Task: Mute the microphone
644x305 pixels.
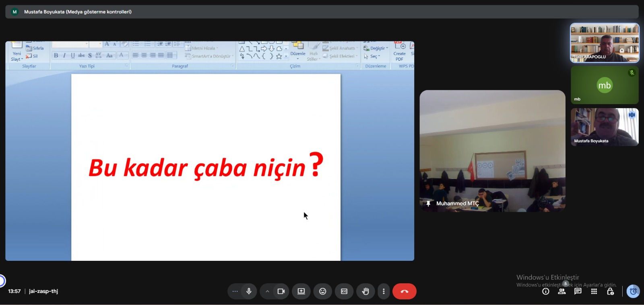Action: (249, 291)
